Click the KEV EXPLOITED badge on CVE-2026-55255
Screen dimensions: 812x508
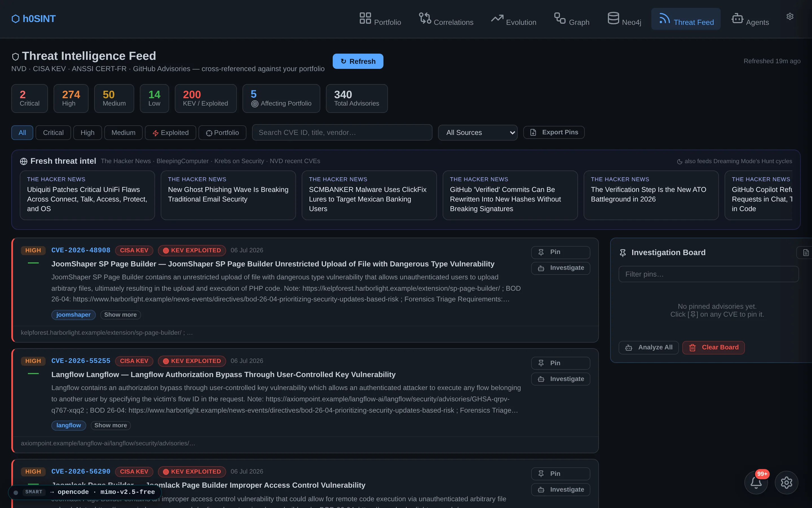click(x=192, y=361)
